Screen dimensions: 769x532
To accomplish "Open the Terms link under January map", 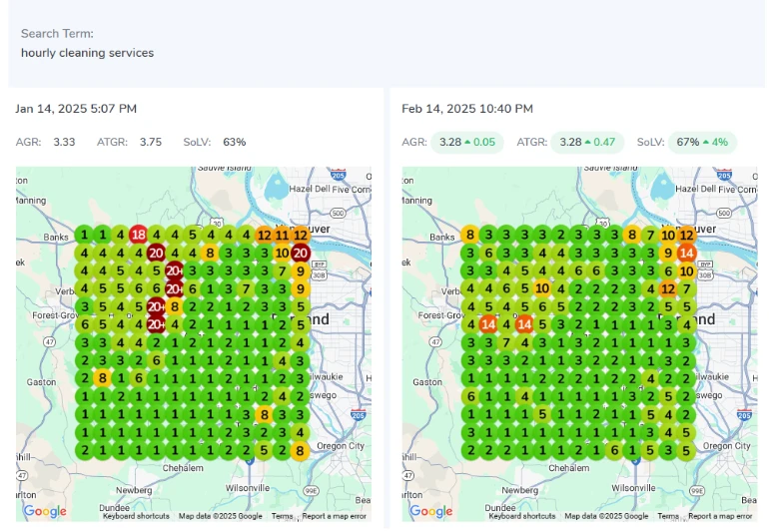I will coord(282,516).
